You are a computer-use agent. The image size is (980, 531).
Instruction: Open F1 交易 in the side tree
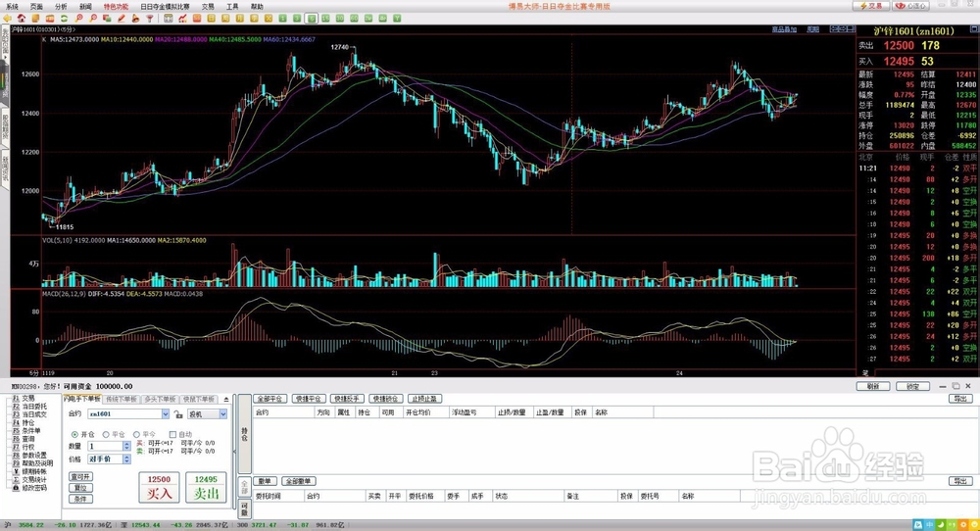click(x=24, y=398)
